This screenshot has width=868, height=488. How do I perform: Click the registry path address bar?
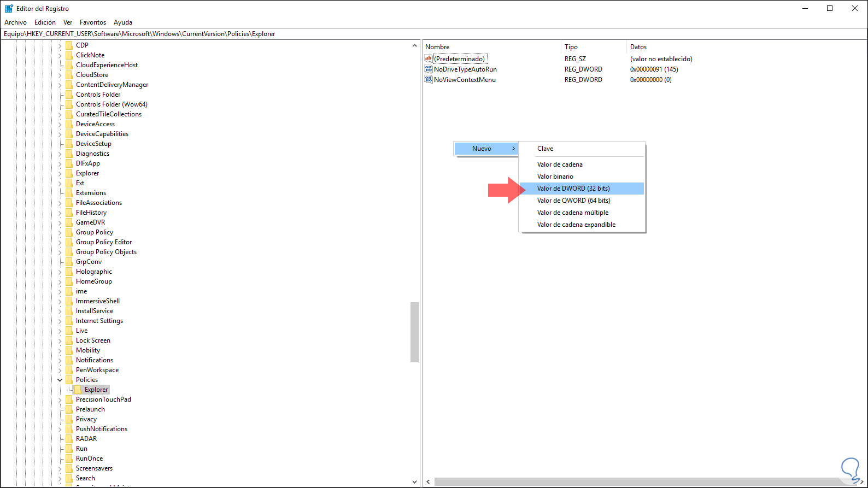click(434, 34)
